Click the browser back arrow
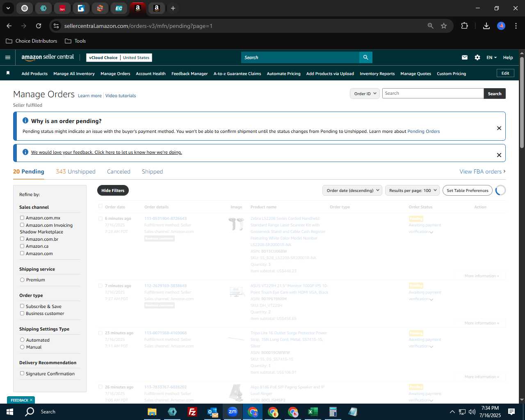Viewport: 525px width, 420px height. [x=9, y=26]
